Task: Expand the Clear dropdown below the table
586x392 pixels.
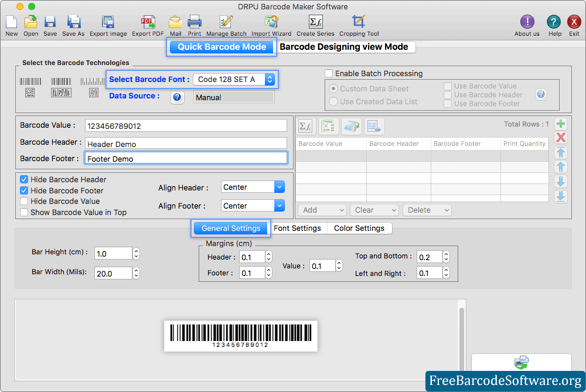Action: point(374,210)
